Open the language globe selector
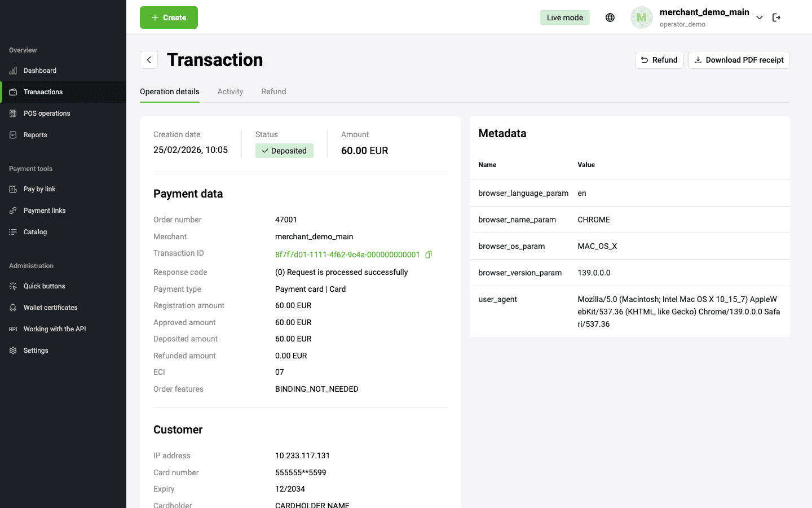 point(610,17)
